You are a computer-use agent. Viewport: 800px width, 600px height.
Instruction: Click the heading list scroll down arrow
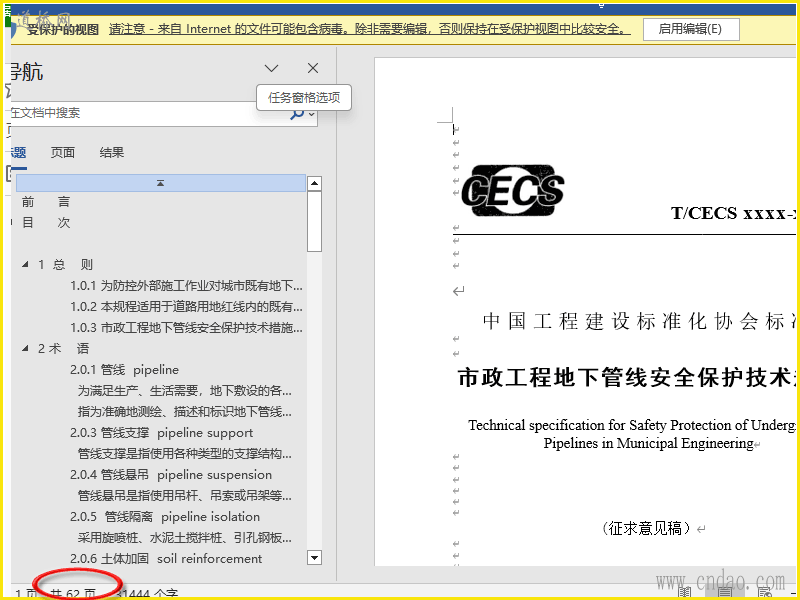pyautogui.click(x=314, y=558)
